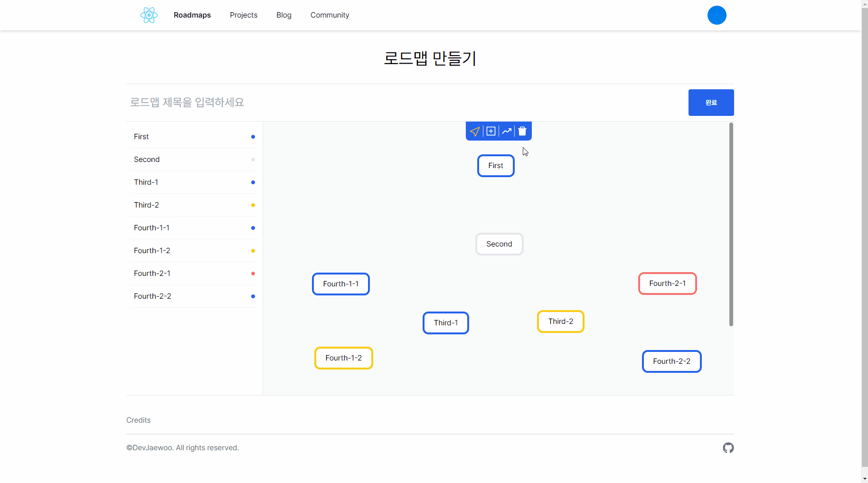Select the First node on the canvas

tap(496, 165)
